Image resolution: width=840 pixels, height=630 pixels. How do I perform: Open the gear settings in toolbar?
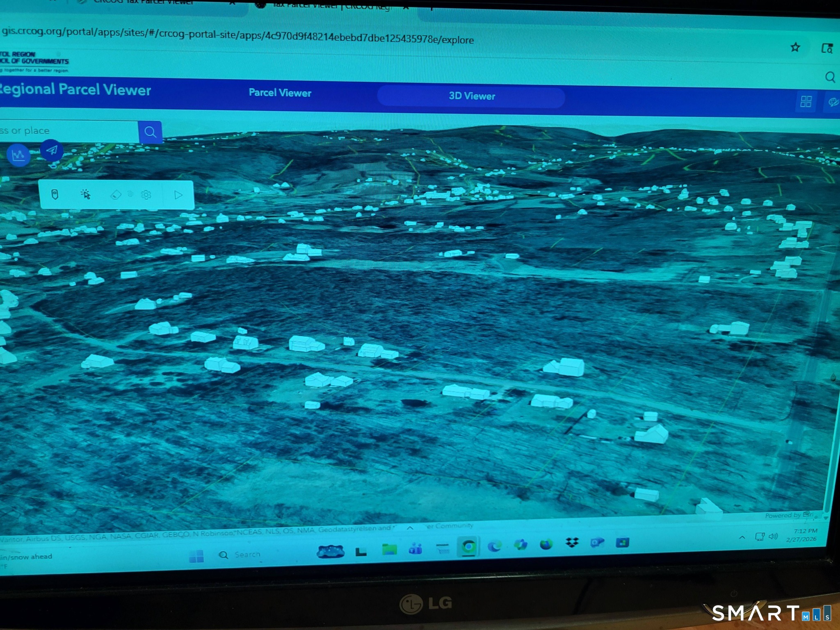point(146,195)
